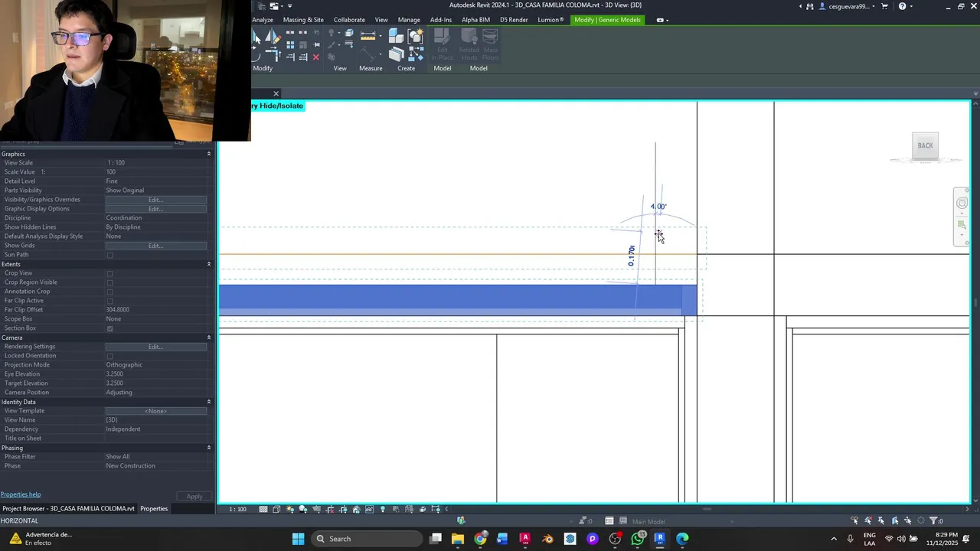Collapse the Identity Data properties section
980x551 pixels.
coord(208,402)
